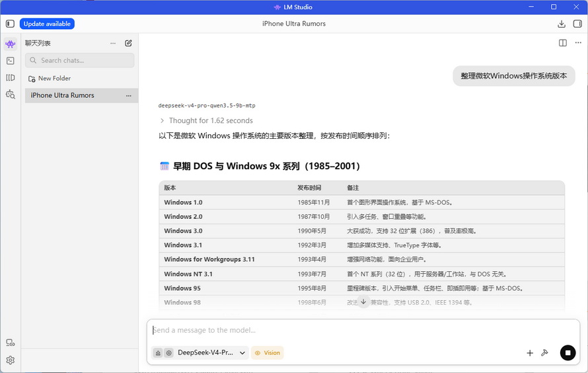Expand the Thought for 1.62 seconds section
588x373 pixels.
point(207,120)
